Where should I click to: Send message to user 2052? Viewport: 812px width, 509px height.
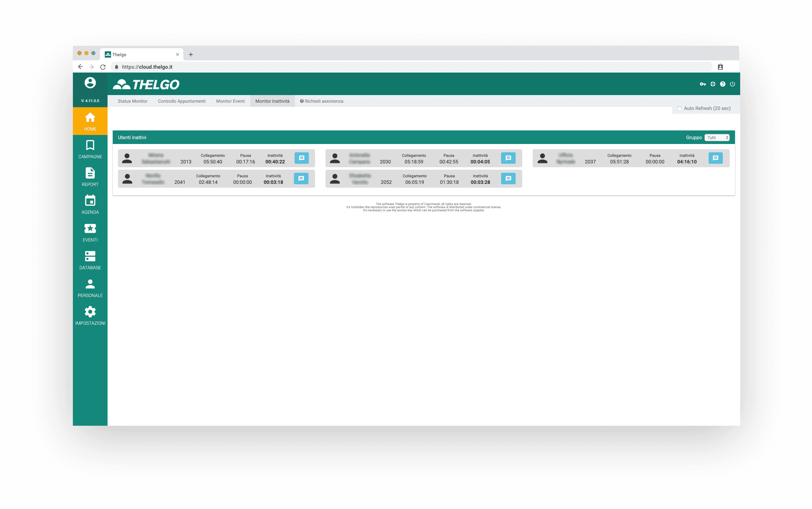tap(508, 178)
